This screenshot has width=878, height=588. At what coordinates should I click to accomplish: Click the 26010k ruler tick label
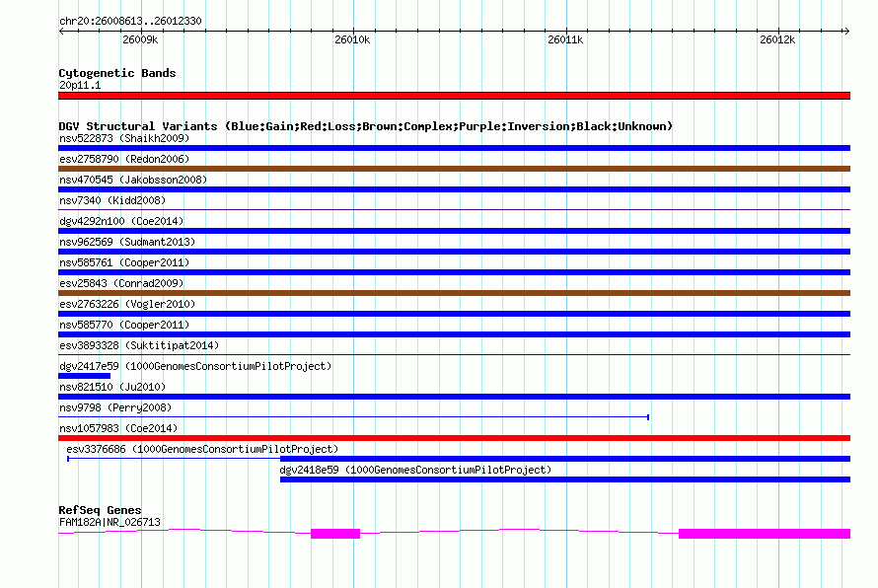[352, 39]
